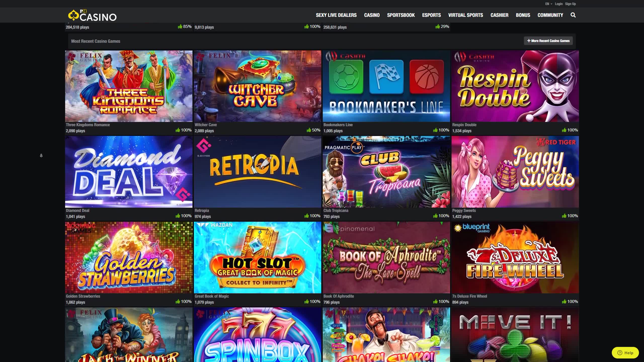Open Jack the Winner game thumbnail
Image resolution: width=644 pixels, height=362 pixels.
[x=129, y=335]
